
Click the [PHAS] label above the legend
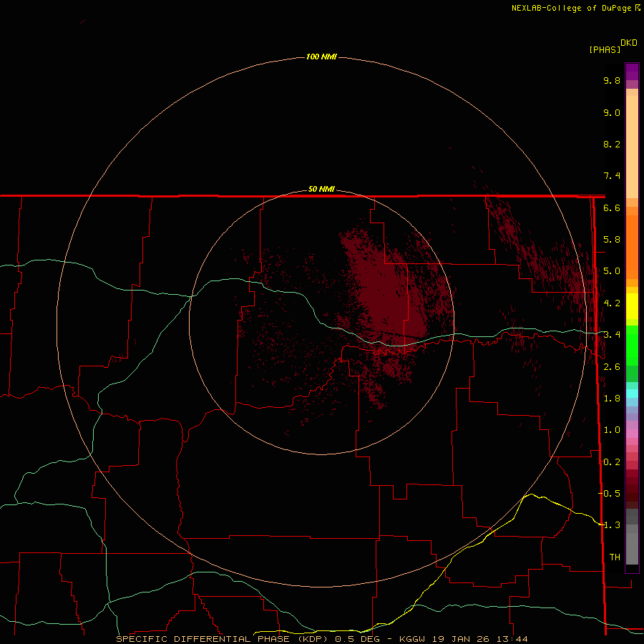pos(605,49)
